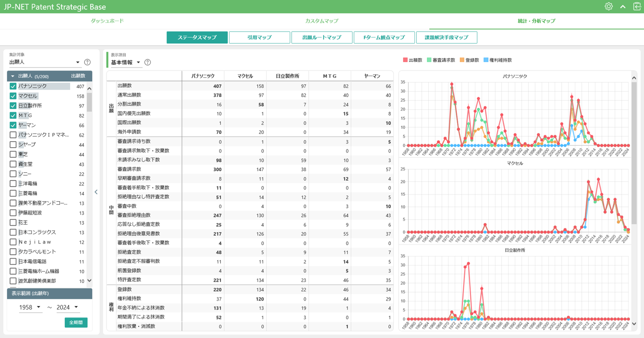Click the charts panel down arrow
This screenshot has width=644, height=338.
tap(634, 323)
